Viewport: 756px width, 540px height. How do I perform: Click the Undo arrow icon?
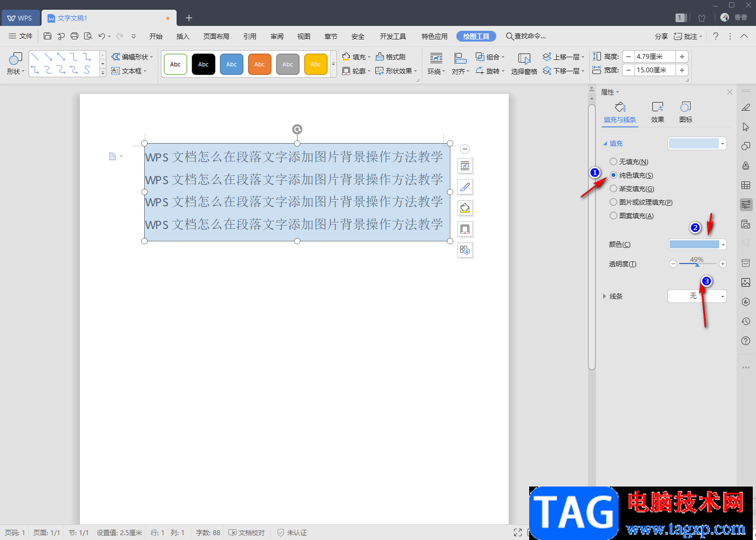click(102, 36)
